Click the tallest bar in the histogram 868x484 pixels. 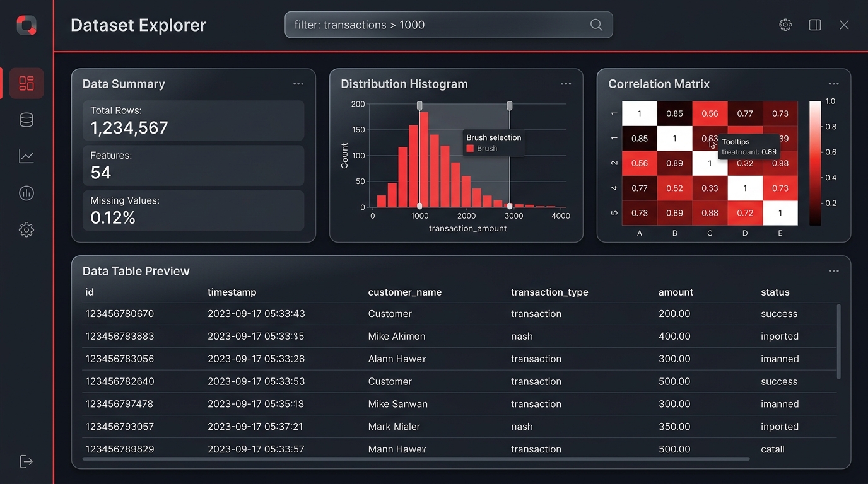pos(424,159)
